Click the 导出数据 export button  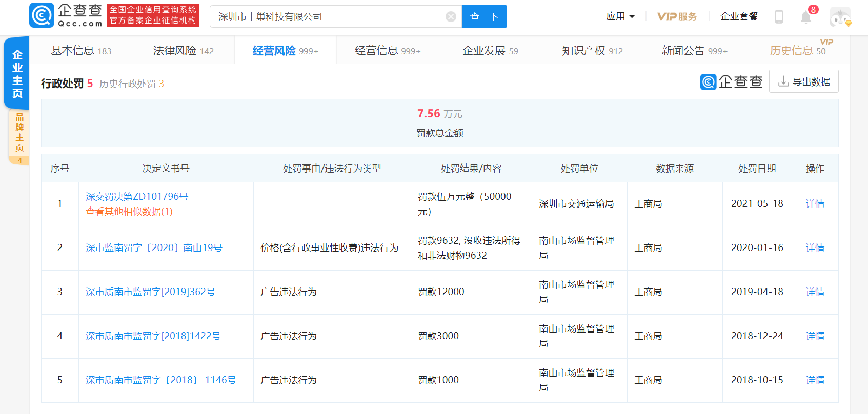(803, 81)
